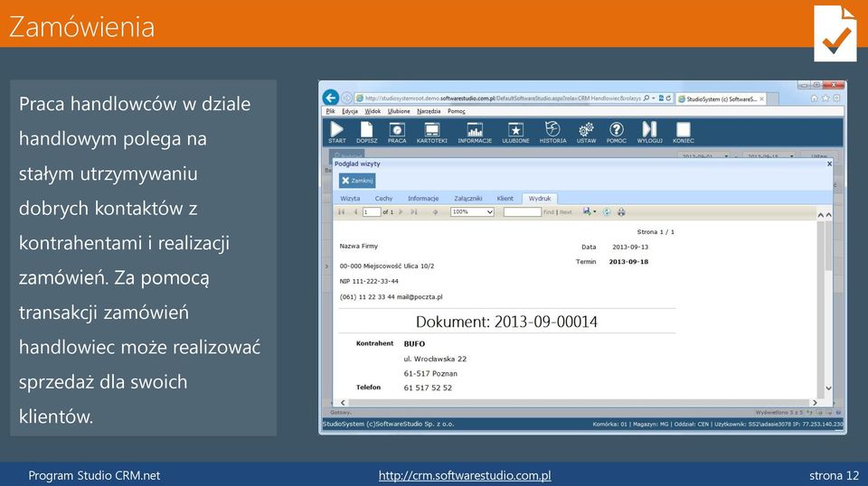Click the address bar search magnifier
Viewport: 868px width, 486px height.
click(x=646, y=98)
